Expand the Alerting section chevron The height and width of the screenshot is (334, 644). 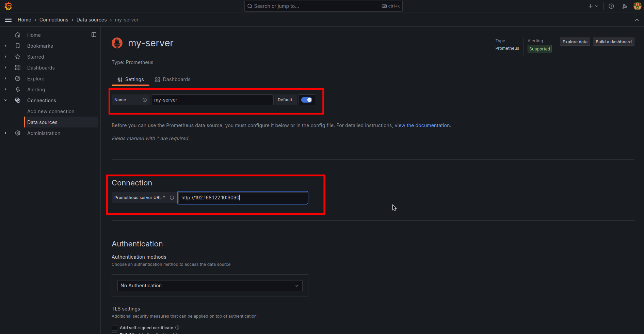point(5,89)
